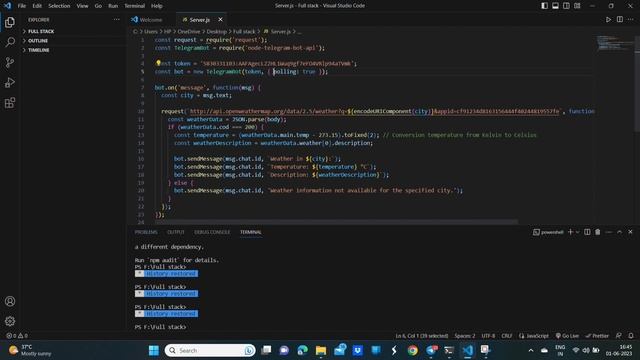Image resolution: width=640 pixels, height=360 pixels.
Task: Open Google Chrome from the taskbar
Action: click(413, 350)
